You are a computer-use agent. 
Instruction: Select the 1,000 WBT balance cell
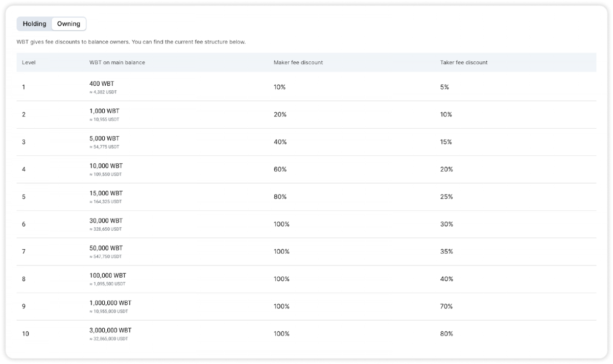pyautogui.click(x=104, y=111)
